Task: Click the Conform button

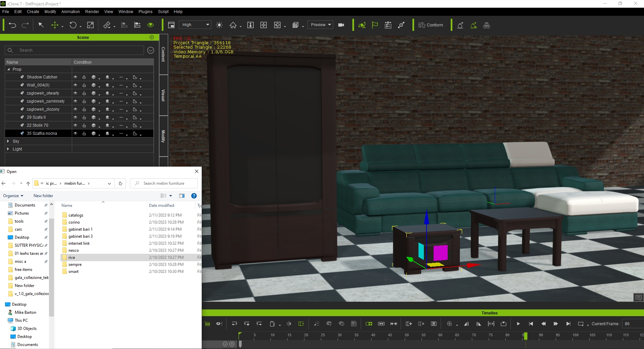Action: click(431, 25)
